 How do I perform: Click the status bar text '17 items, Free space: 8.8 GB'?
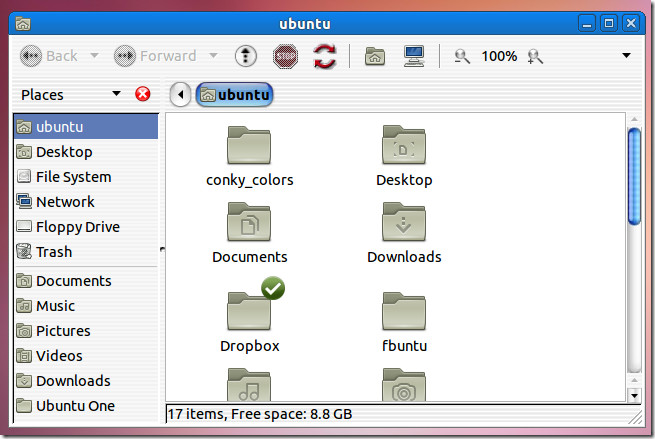click(260, 414)
